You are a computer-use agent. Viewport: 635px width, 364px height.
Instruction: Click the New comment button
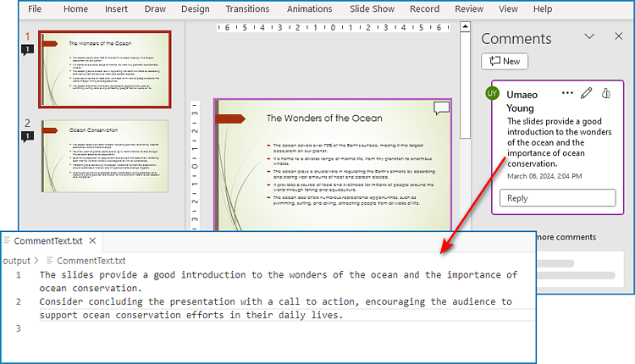click(505, 61)
